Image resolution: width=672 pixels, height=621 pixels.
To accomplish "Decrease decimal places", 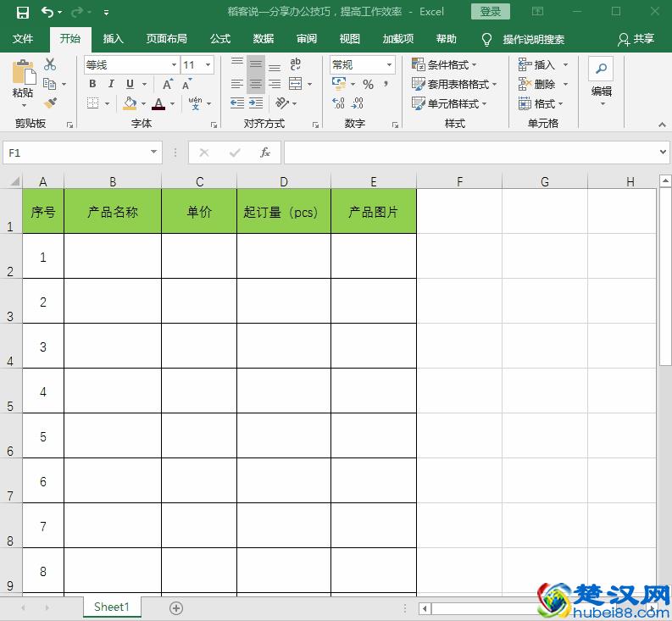I will click(x=357, y=103).
